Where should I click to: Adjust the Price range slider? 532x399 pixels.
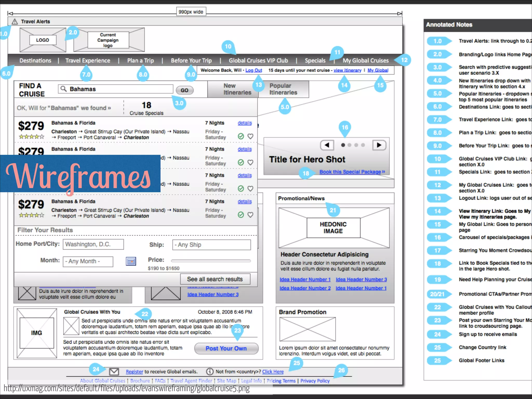(211, 261)
